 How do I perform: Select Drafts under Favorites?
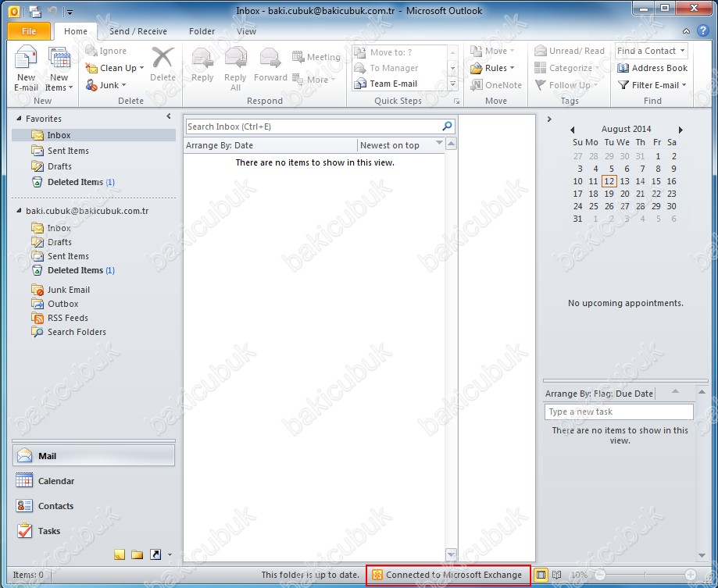pyautogui.click(x=94, y=166)
